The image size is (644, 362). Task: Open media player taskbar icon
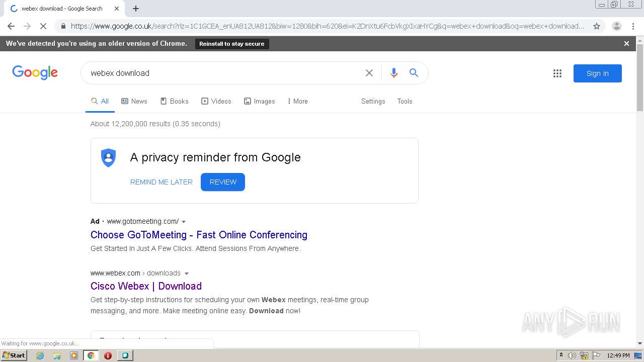(74, 355)
